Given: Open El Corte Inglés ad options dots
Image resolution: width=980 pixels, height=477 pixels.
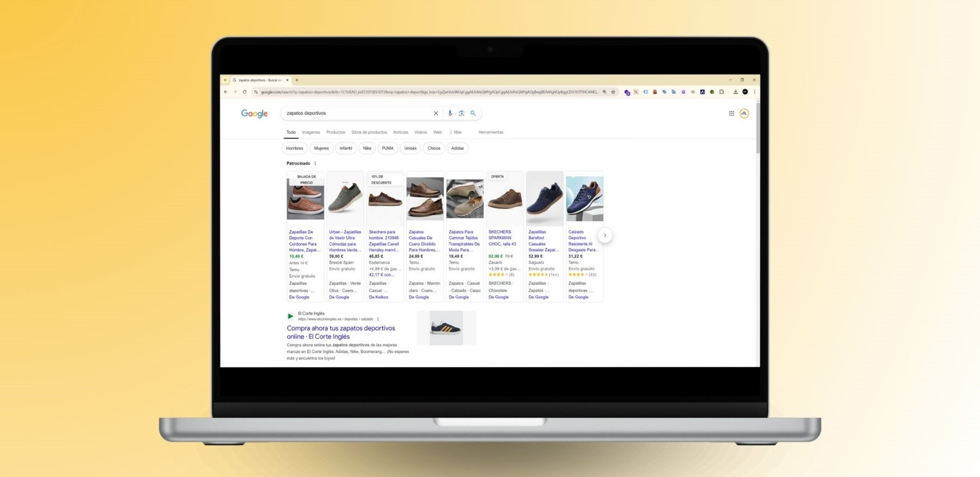Looking at the screenshot, I should click(378, 319).
